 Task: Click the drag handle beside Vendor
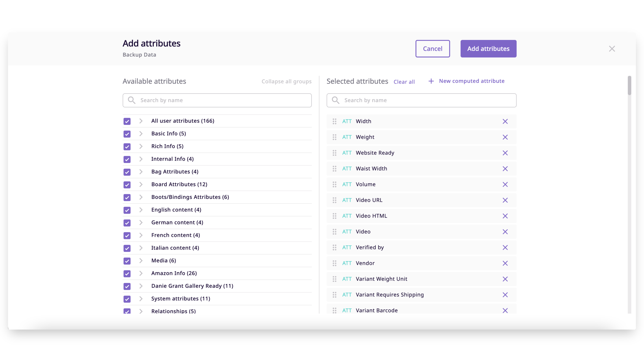click(x=334, y=263)
